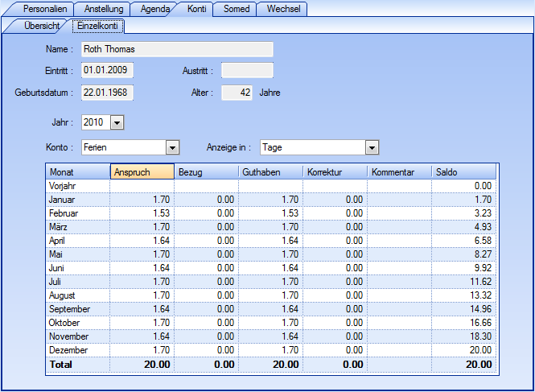Expand the Anzeige in dropdown

coord(372,147)
